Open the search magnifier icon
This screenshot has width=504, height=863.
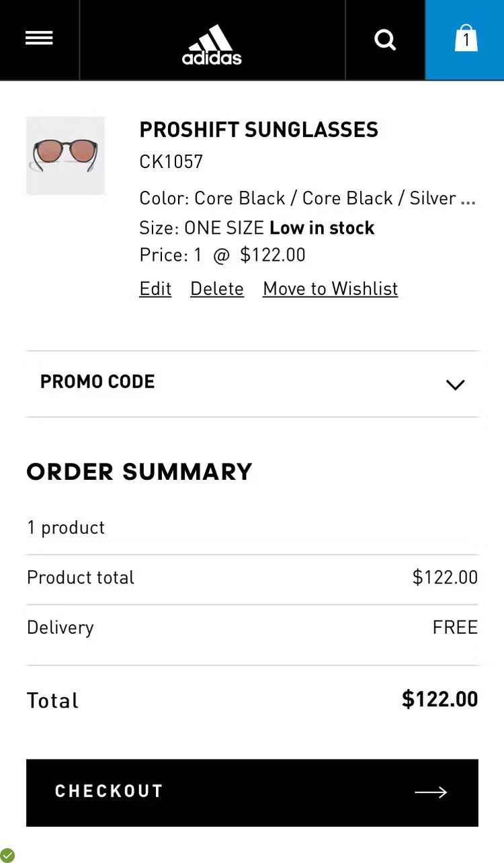click(385, 40)
